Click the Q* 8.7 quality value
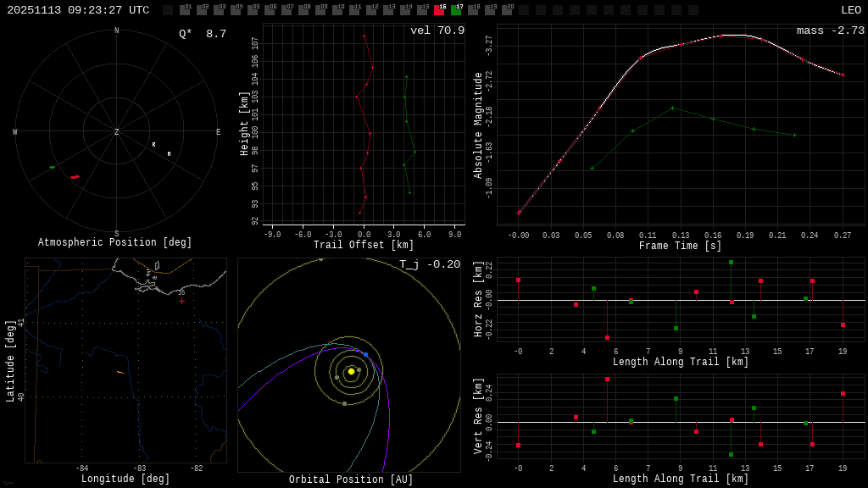 (x=203, y=34)
